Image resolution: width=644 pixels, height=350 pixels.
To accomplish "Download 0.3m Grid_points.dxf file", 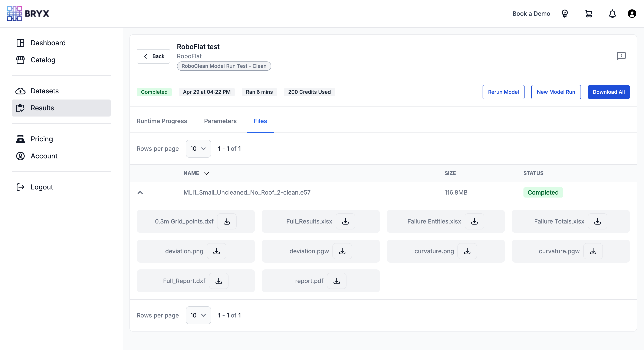I will tap(227, 221).
